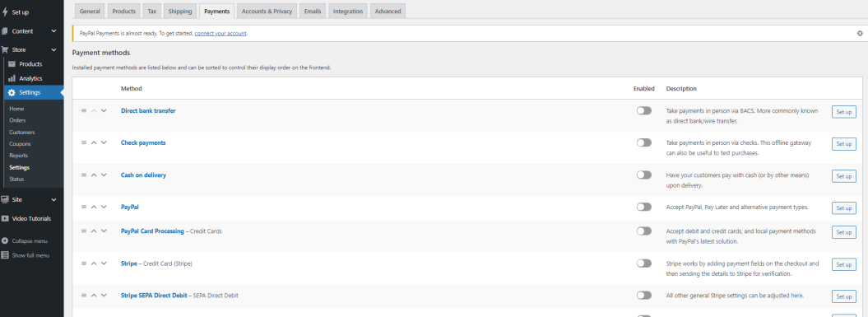
Task: Click Set up for Stripe Credit Card
Action: point(843,265)
